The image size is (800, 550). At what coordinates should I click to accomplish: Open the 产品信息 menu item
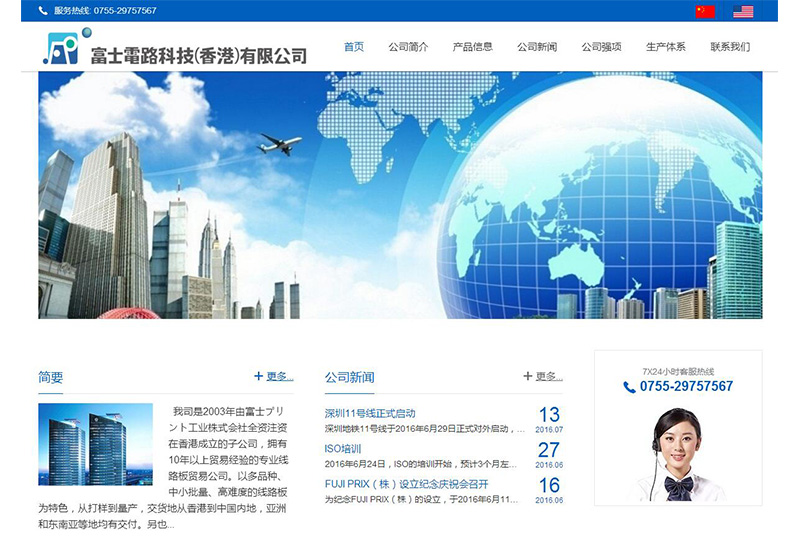(472, 47)
